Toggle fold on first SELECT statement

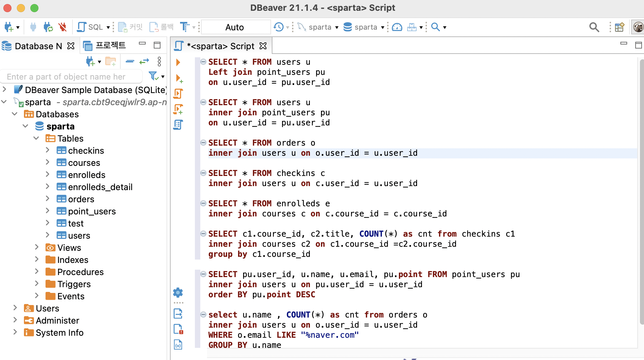[x=203, y=62]
